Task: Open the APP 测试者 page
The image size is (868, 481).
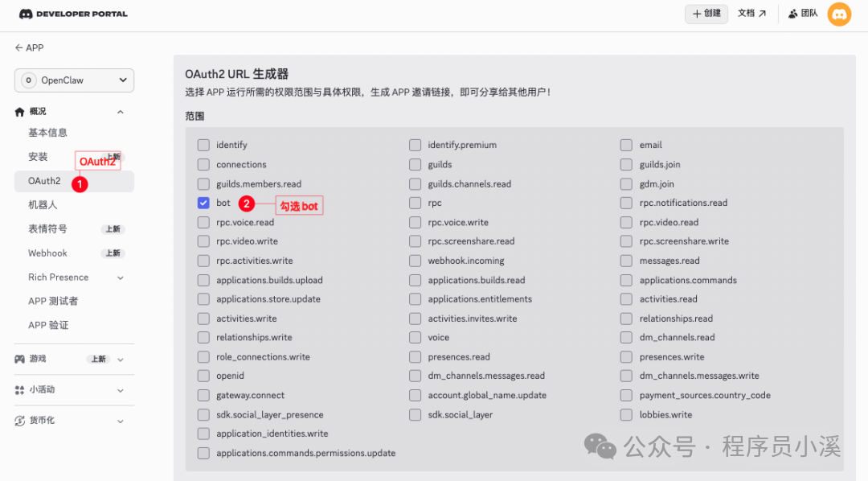Action: [x=53, y=301]
